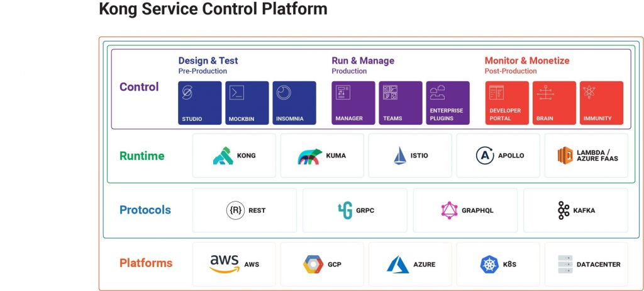Click the Run & Manage heading
The height and width of the screenshot is (291, 644).
click(x=363, y=61)
